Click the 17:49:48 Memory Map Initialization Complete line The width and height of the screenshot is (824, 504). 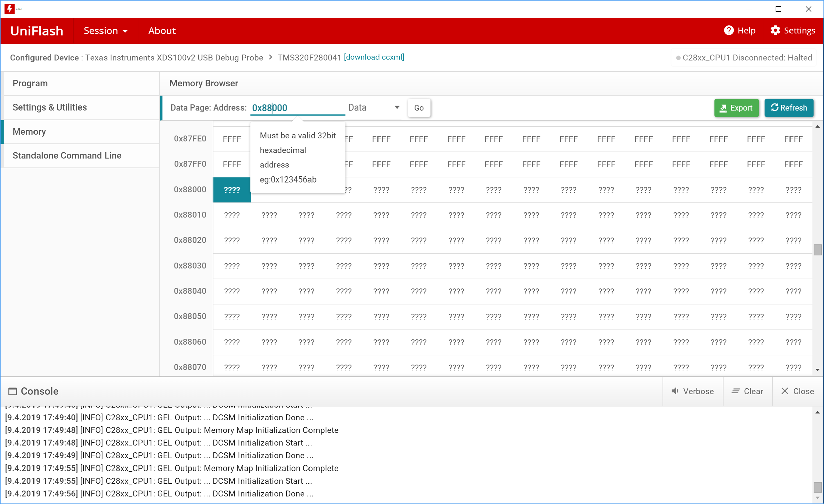tap(171, 430)
